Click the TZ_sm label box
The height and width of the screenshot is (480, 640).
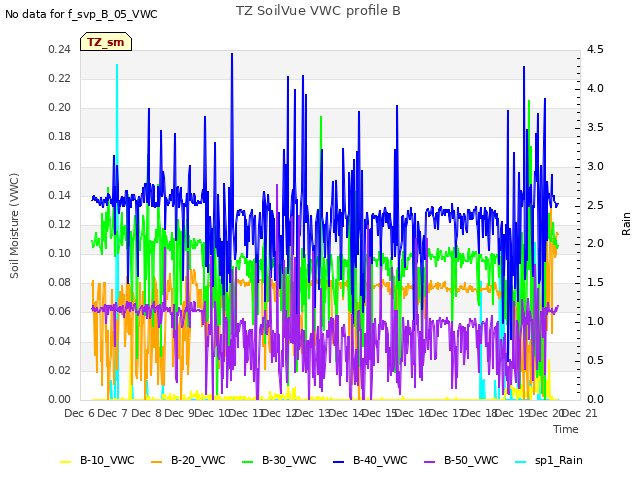(x=106, y=42)
